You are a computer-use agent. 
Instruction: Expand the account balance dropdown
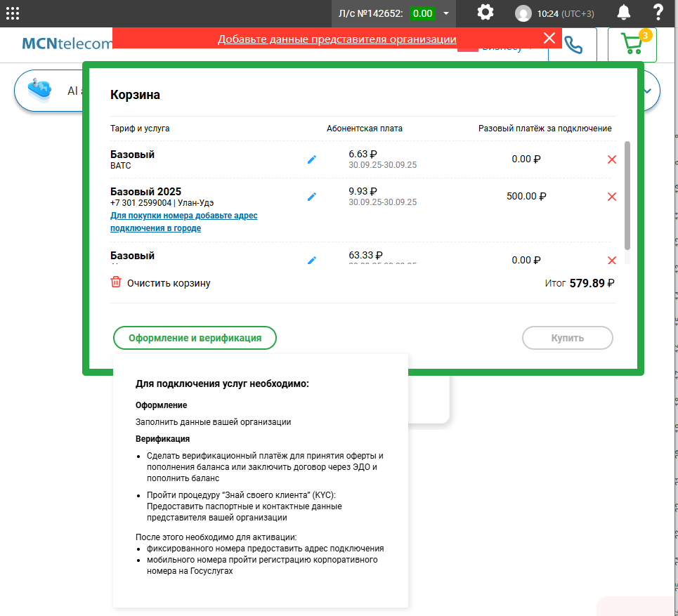(x=445, y=13)
